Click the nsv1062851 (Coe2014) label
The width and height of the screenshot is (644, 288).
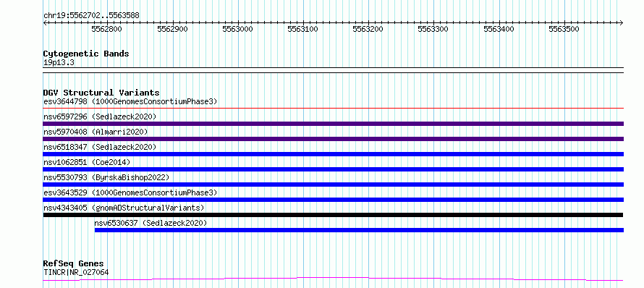[x=87, y=162]
